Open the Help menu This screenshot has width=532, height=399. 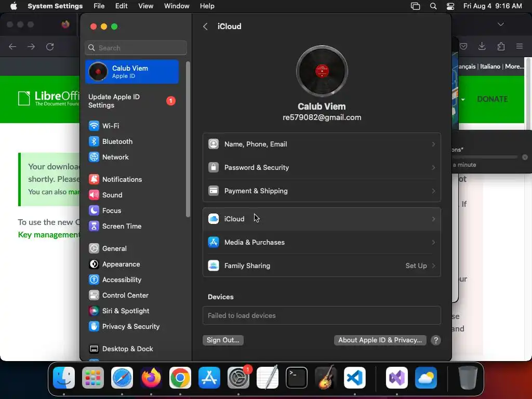207,6
